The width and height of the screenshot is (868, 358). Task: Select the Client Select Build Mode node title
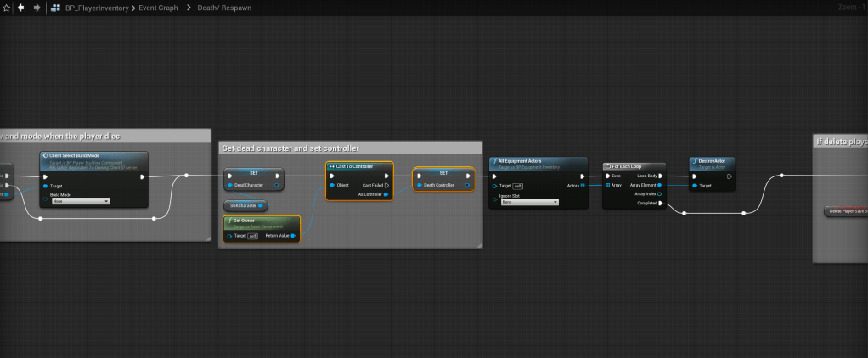click(x=74, y=155)
